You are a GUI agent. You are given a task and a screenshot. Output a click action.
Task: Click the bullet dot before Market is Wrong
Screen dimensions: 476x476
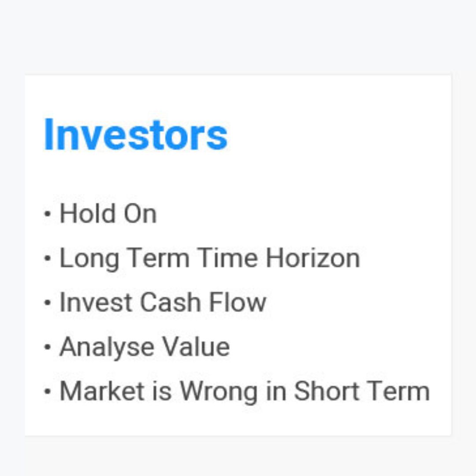pos(47,391)
